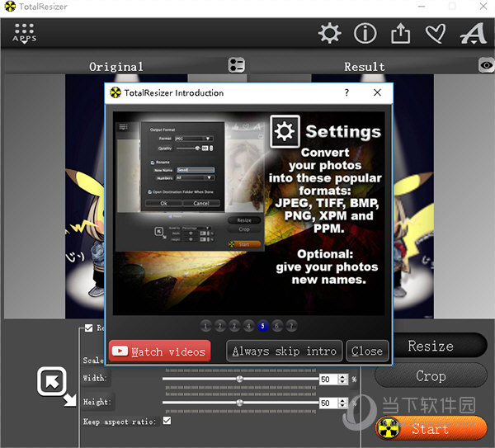This screenshot has height=448, width=495.
Task: Increase Width with spinner up arrow
Action: (x=342, y=376)
